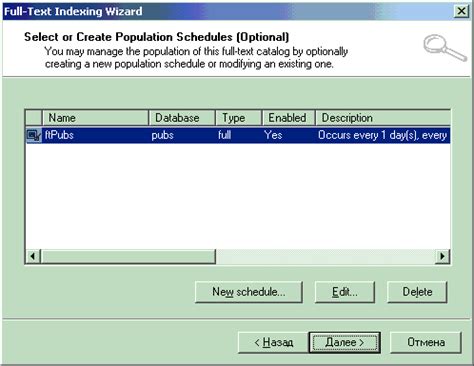Click the right arrow of horizontal scrollbar
The height and width of the screenshot is (366, 474).
tap(443, 256)
